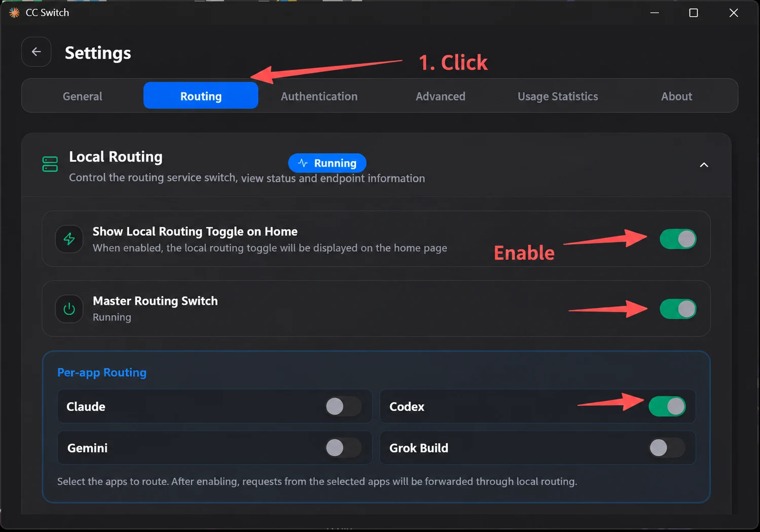
Task: Enable per-app routing for Gemini
Action: tap(343, 448)
